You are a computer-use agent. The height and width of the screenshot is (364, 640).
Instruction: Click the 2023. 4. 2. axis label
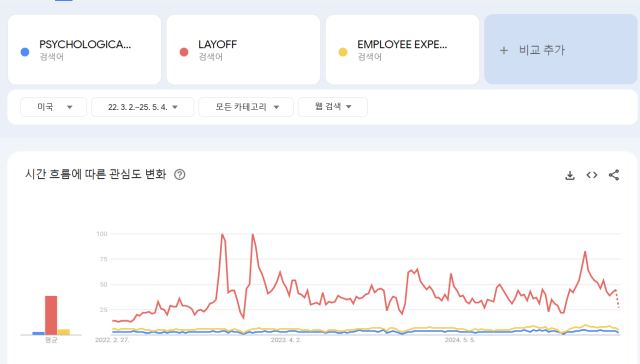tap(286, 340)
